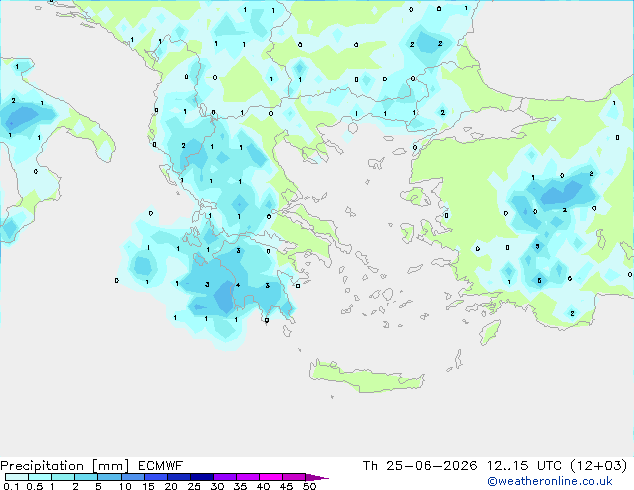
Task: Pick the 0.1 mm legend color swatch
Action: (17, 477)
